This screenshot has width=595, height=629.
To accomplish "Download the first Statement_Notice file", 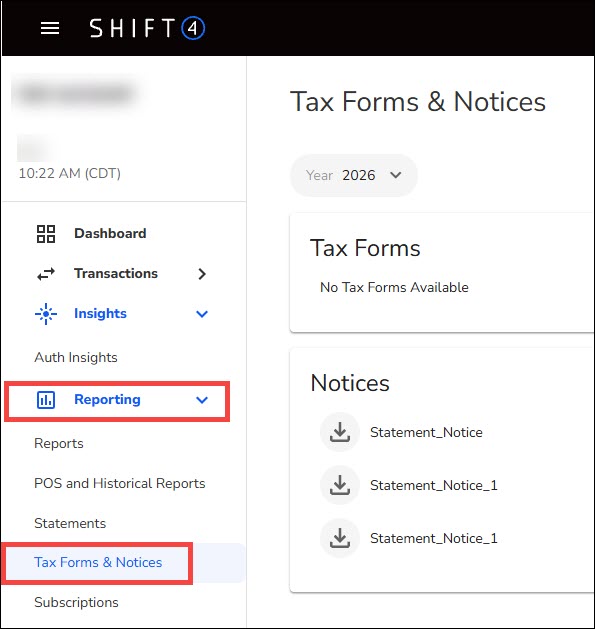I will coord(340,432).
